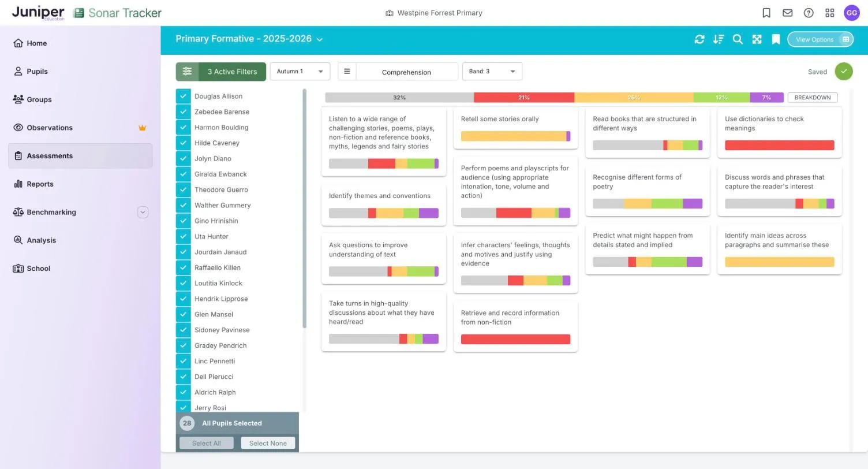
Task: Toggle fullscreen expand icon
Action: click(757, 39)
